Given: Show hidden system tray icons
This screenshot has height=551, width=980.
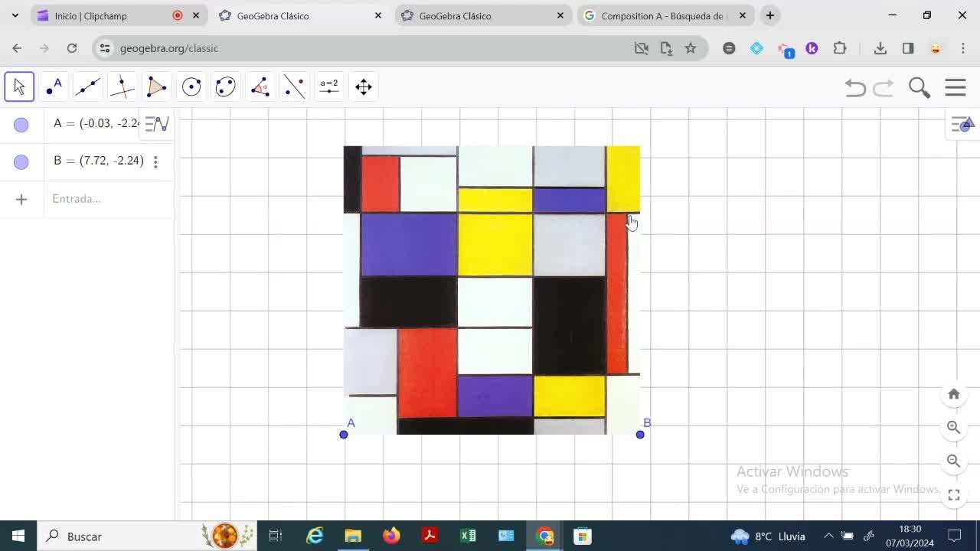Looking at the screenshot, I should (x=828, y=536).
